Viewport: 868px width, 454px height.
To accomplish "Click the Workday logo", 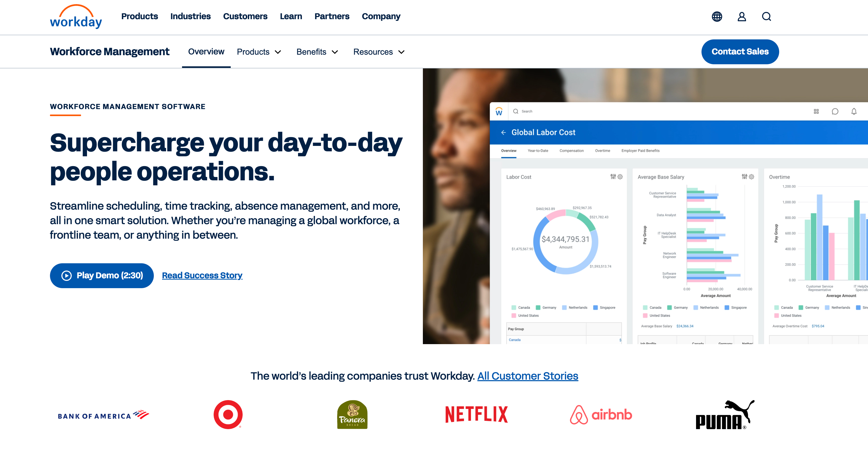I will [76, 17].
